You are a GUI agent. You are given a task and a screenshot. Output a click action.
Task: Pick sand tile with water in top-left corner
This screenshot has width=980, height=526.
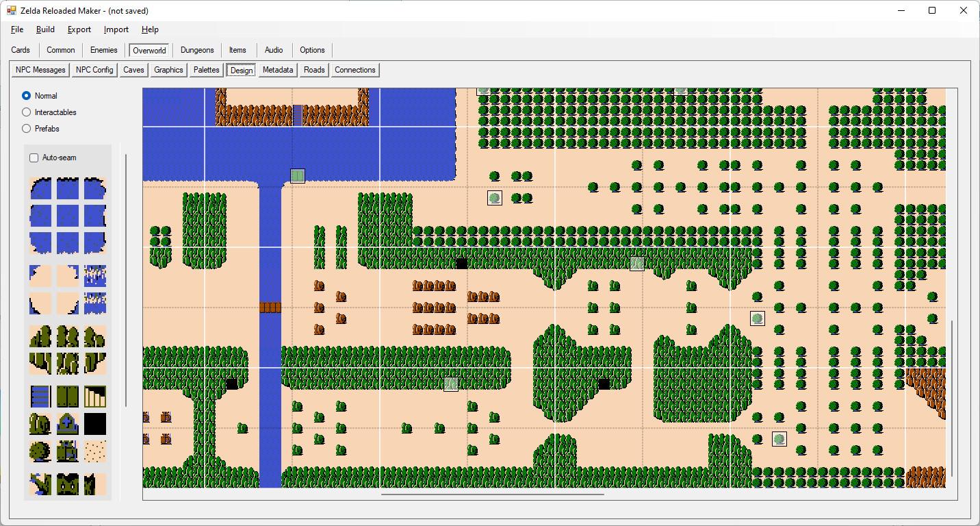coord(40,276)
